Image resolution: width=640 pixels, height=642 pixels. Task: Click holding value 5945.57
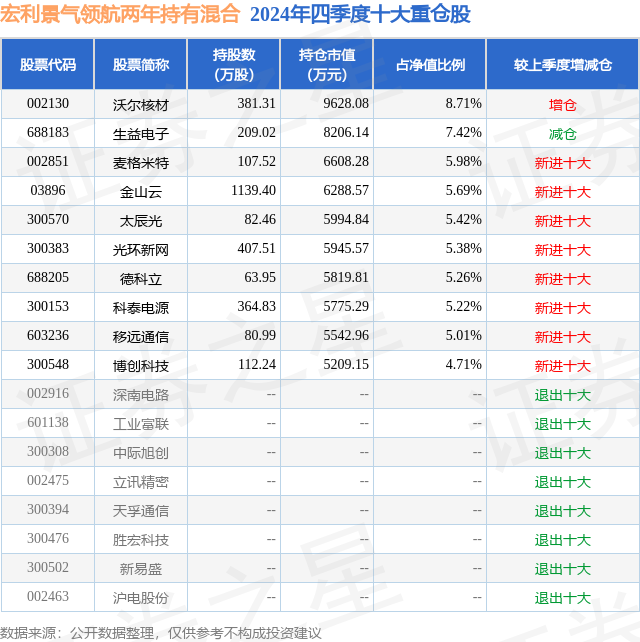tap(346, 249)
